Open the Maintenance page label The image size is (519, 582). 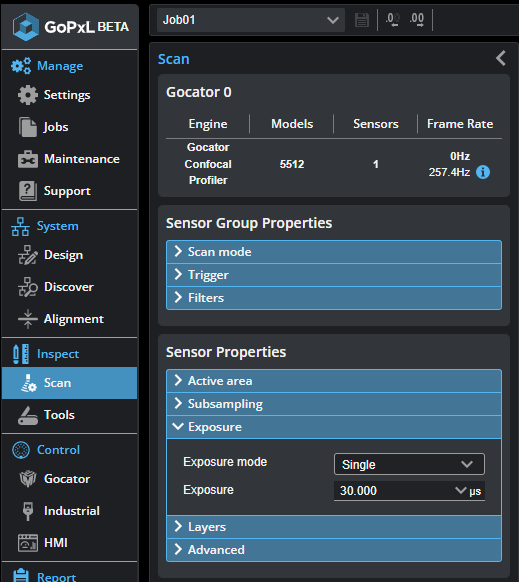coord(82,159)
